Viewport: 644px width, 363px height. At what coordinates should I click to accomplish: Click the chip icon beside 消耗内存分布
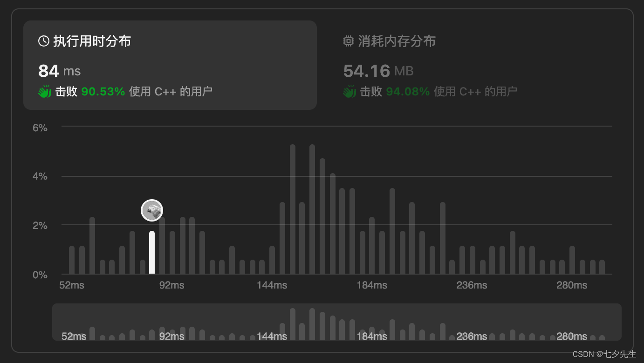point(349,41)
